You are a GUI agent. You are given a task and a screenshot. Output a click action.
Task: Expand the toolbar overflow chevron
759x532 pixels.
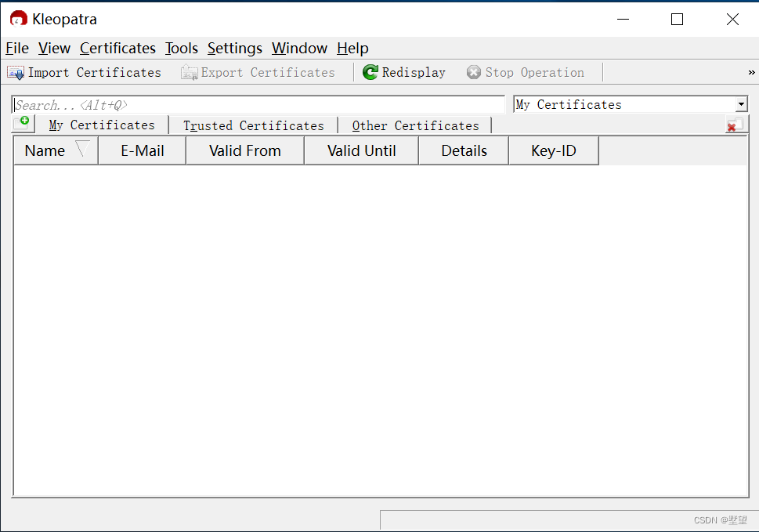pyautogui.click(x=751, y=73)
